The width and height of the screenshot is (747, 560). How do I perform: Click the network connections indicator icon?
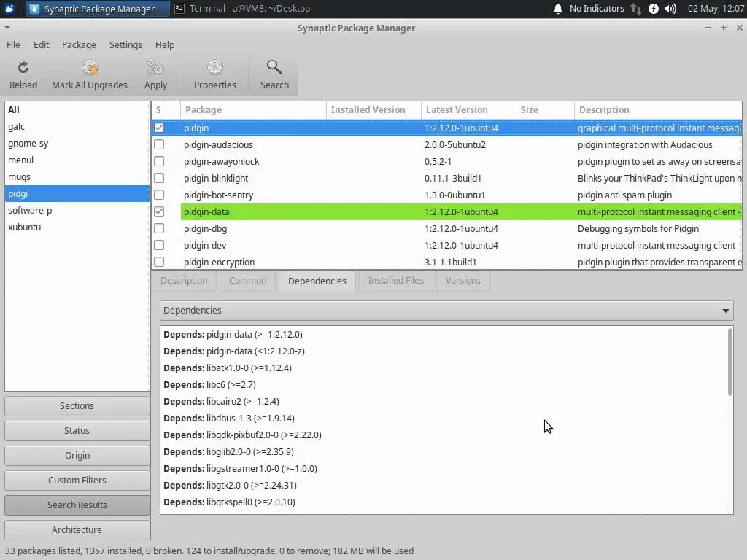tap(636, 9)
